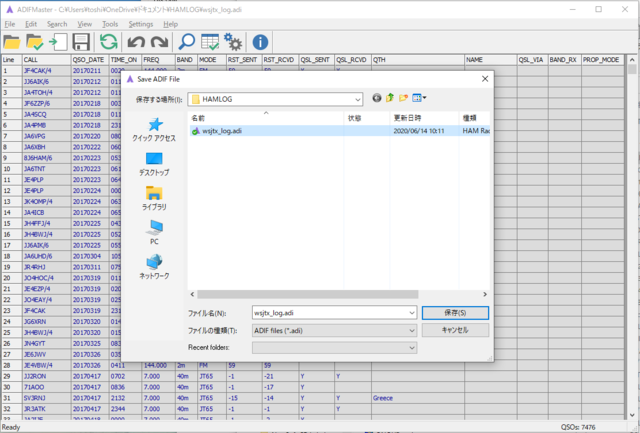The width and height of the screenshot is (640, 433).
Task: Click the file list horizontal scrollbar
Action: [339, 294]
